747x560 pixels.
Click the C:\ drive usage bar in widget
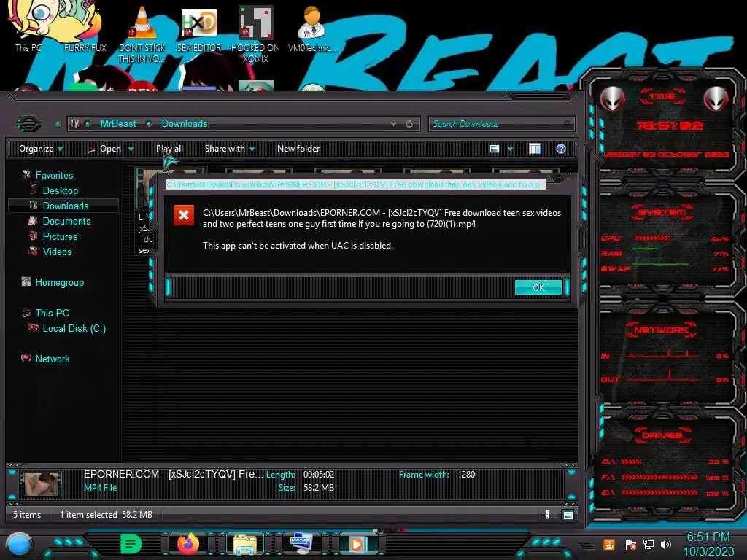click(x=631, y=462)
